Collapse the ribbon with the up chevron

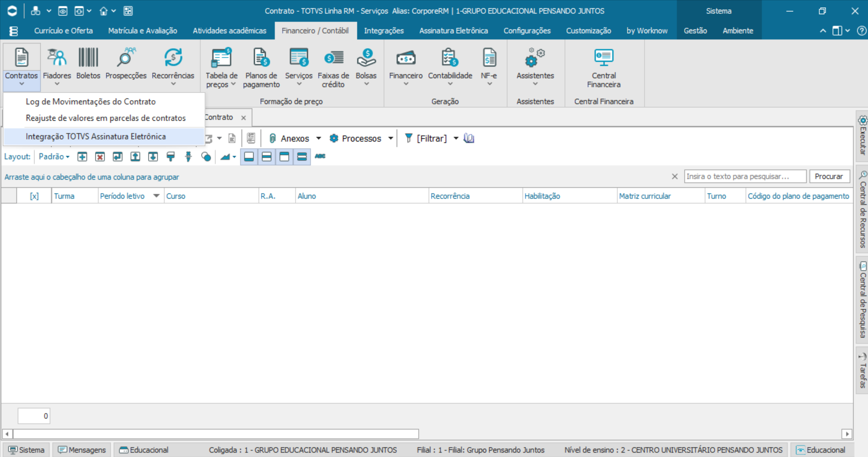[x=823, y=30]
